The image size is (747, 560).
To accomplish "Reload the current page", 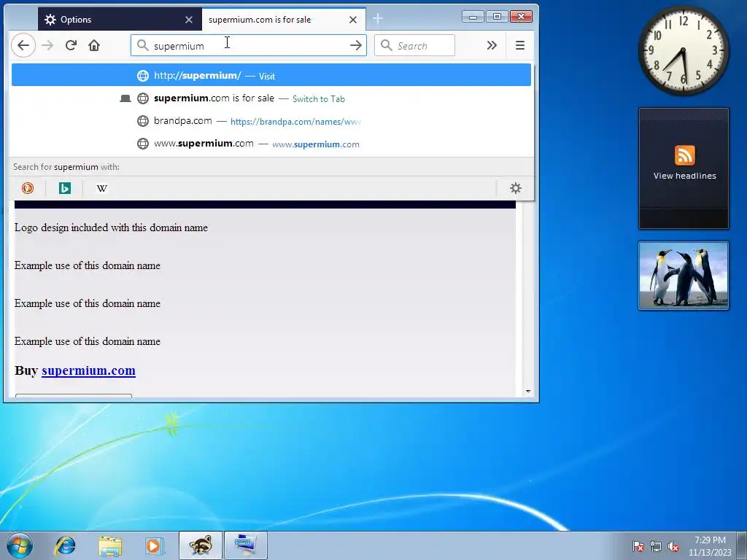I will (71, 45).
